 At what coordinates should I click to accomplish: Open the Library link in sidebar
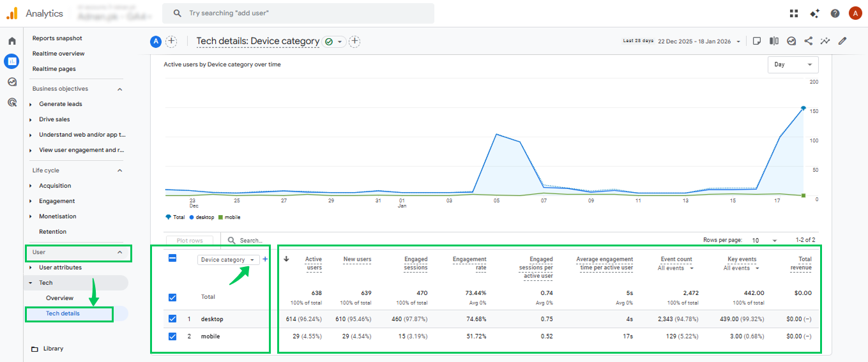coord(53,349)
